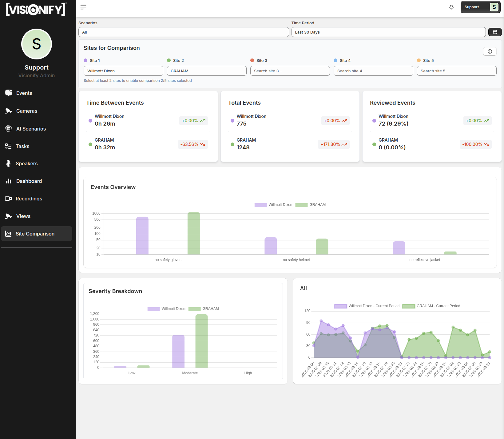Click the Recordings video camera icon
Viewport: 504px width, 439px height.
click(x=8, y=199)
